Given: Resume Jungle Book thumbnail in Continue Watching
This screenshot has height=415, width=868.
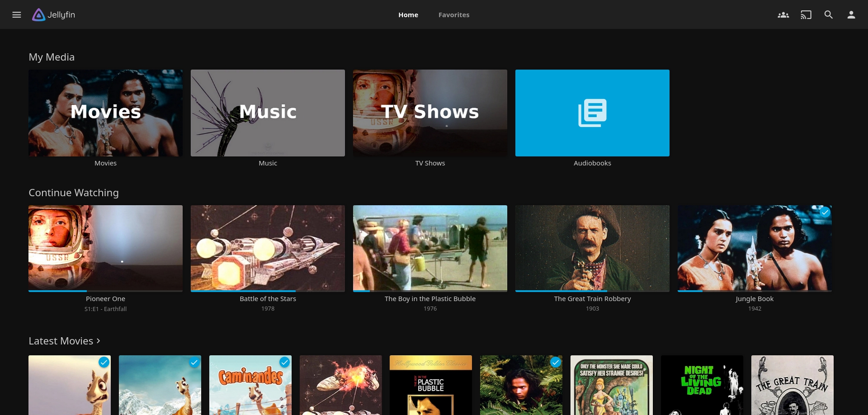Looking at the screenshot, I should click(x=755, y=248).
